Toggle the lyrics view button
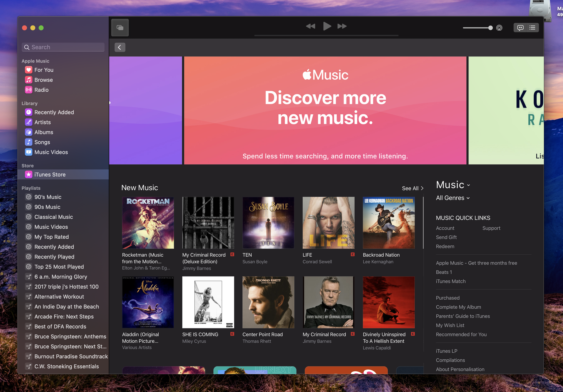 tap(520, 28)
